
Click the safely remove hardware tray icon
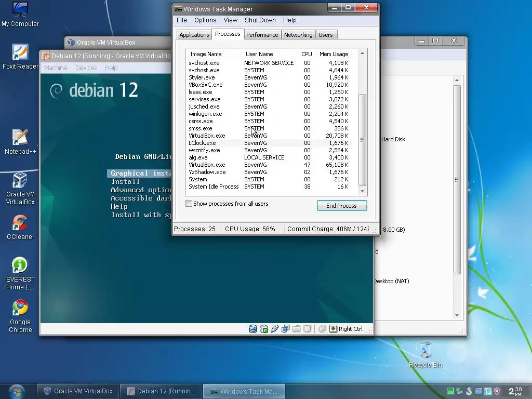click(x=459, y=391)
